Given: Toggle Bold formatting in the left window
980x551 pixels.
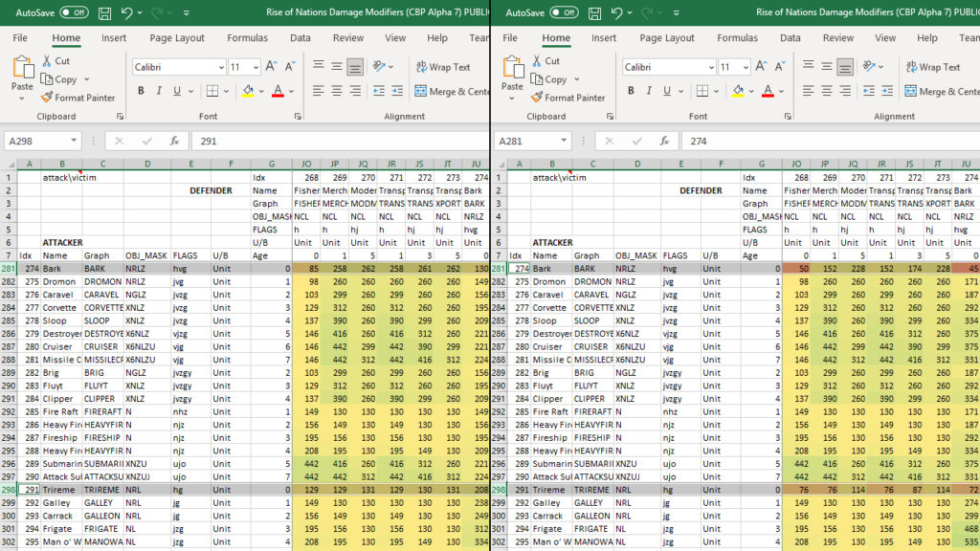Looking at the screenshot, I should tap(141, 92).
